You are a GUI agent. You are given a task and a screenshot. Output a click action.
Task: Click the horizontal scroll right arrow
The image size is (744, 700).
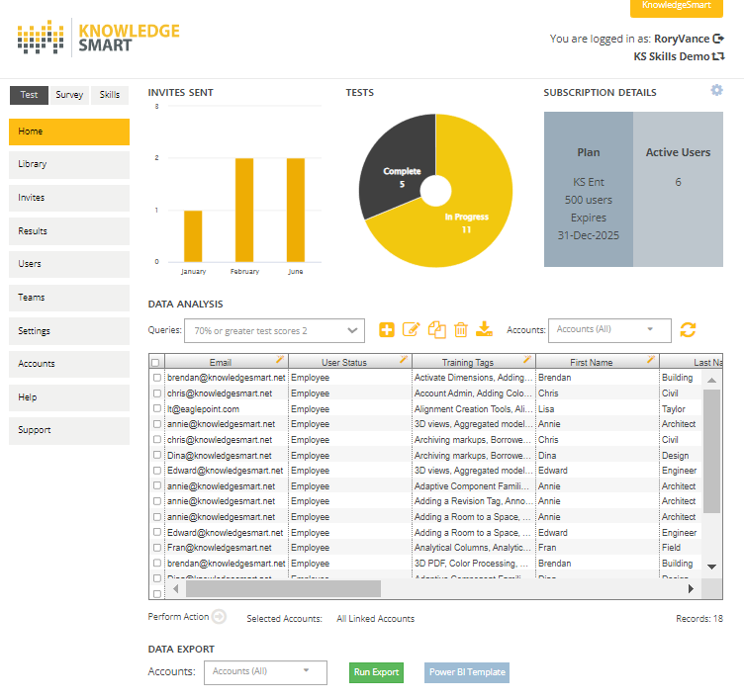pyautogui.click(x=691, y=589)
